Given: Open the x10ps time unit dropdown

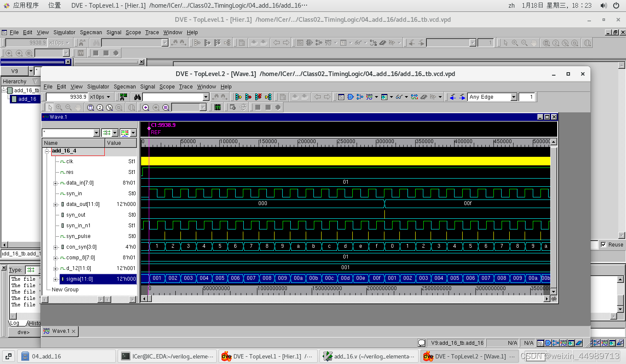Looking at the screenshot, I should pos(108,97).
